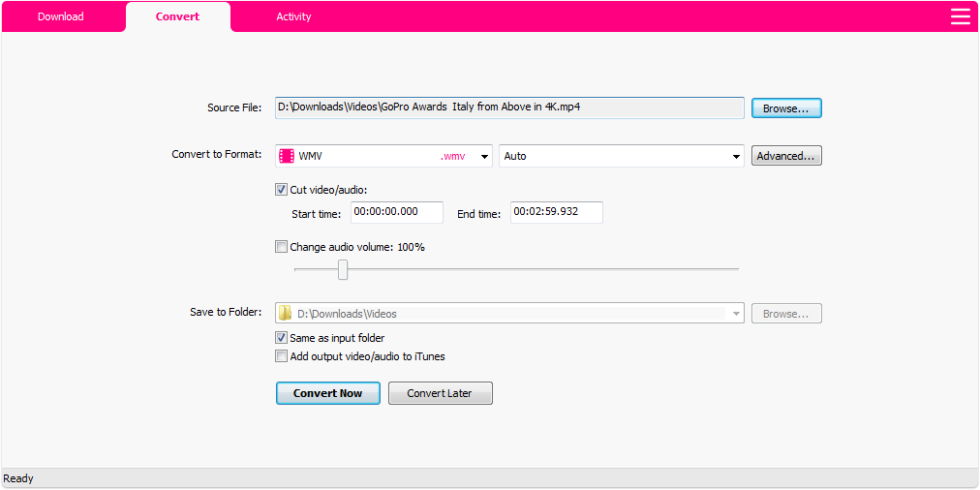
Task: Uncheck the Cut video/audio checkbox
Action: [282, 190]
